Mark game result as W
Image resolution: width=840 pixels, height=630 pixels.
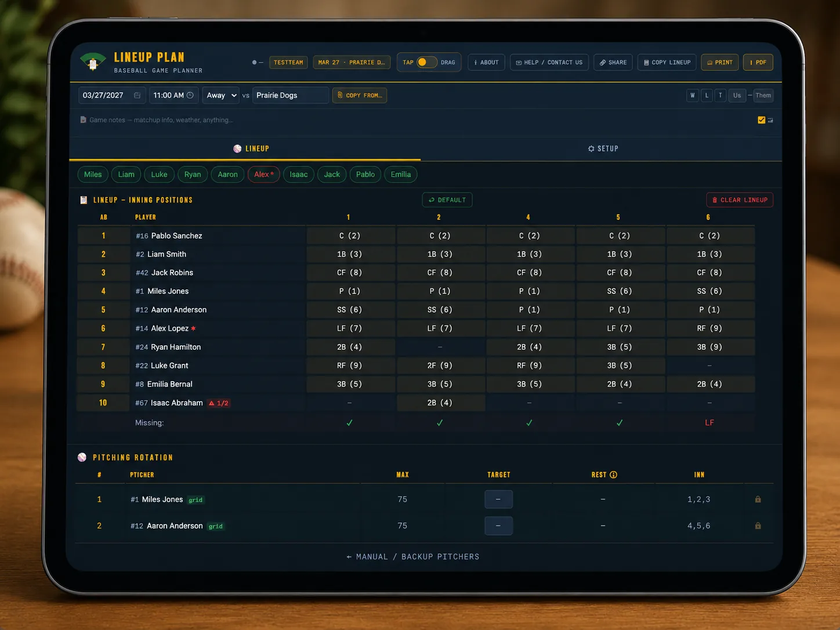coord(692,95)
